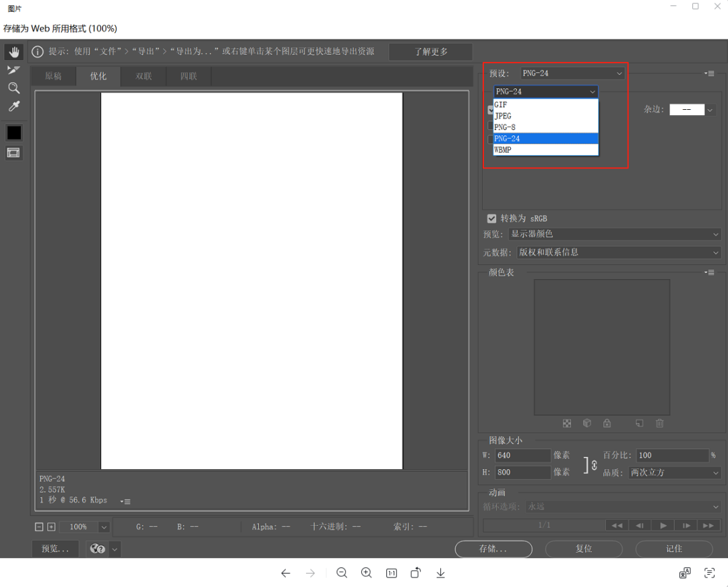The width and height of the screenshot is (728, 587).
Task: Toggle the Convert to sRGB checkbox
Action: [x=491, y=218]
